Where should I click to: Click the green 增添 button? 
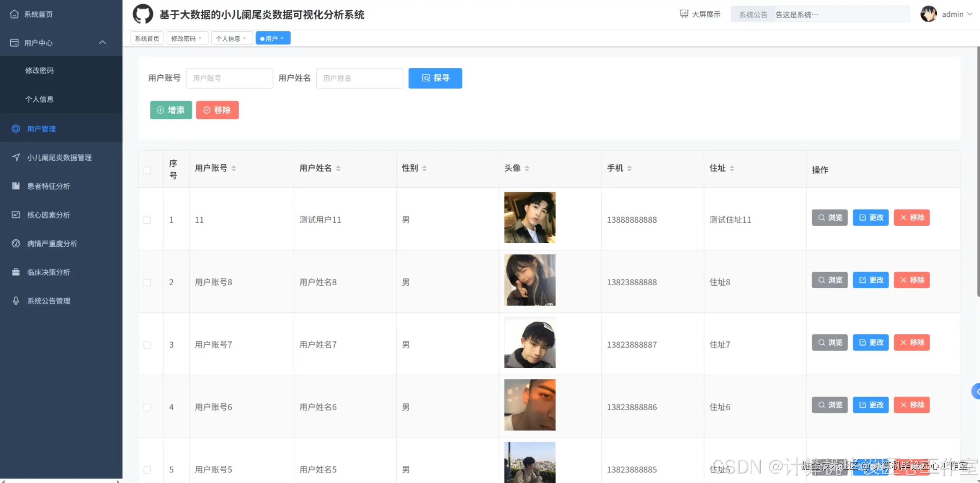(x=171, y=110)
